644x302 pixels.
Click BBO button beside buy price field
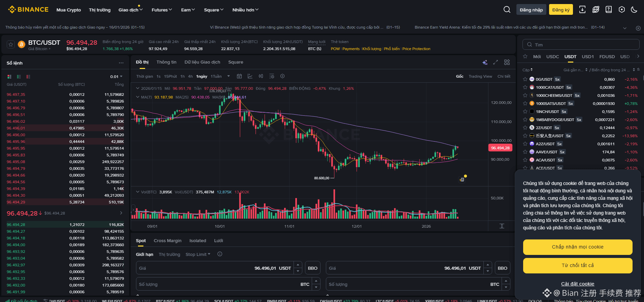(x=313, y=268)
